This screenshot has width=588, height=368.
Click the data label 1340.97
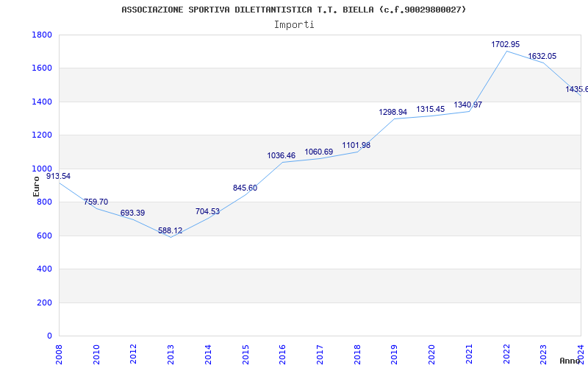467,105
